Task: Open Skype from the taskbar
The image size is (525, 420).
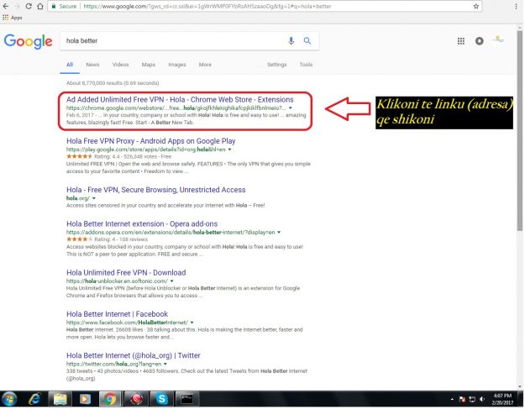Action: (162, 399)
